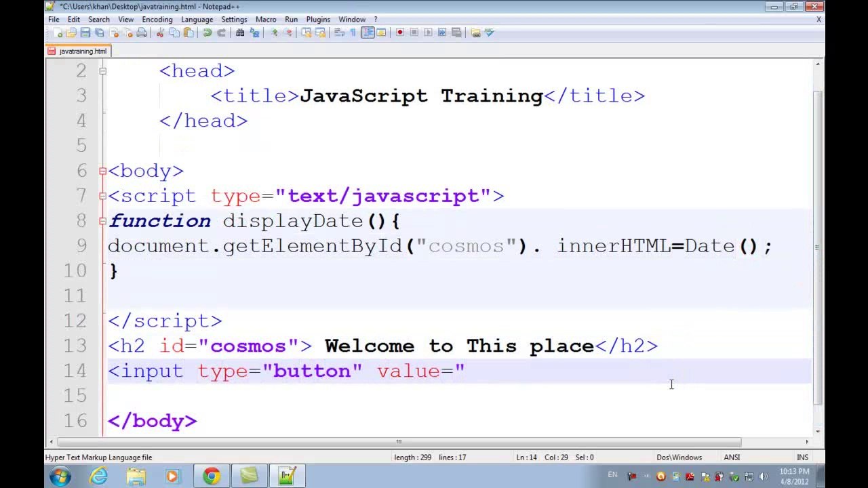The height and width of the screenshot is (488, 868).
Task: Click the Copy toolbar icon
Action: click(x=174, y=33)
